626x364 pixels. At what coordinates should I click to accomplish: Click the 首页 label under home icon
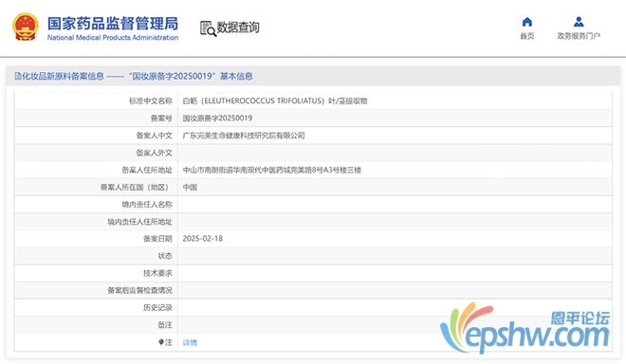[x=527, y=36]
